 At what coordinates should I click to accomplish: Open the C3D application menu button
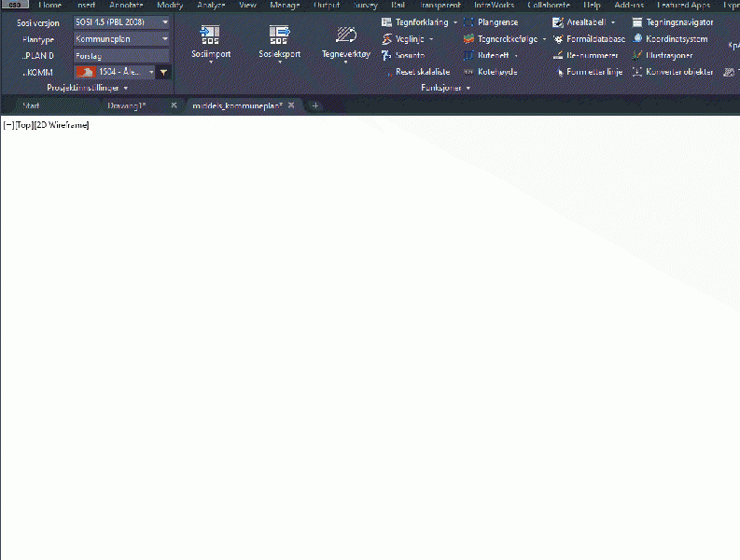[15, 5]
